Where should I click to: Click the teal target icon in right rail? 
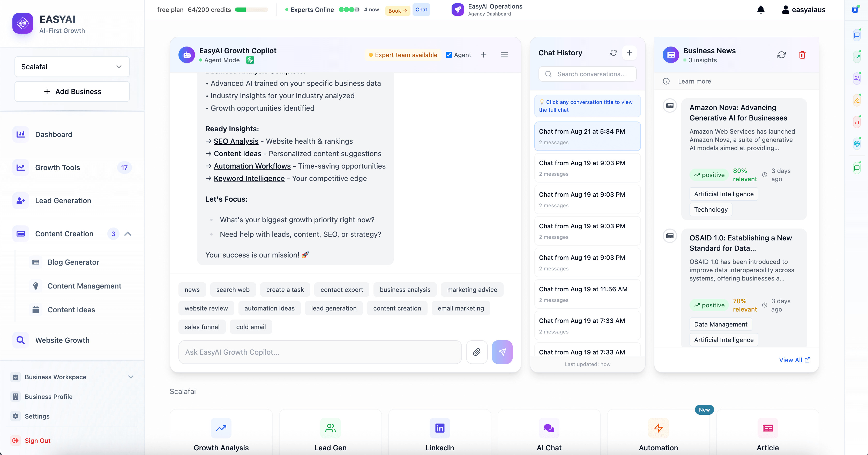(x=857, y=144)
